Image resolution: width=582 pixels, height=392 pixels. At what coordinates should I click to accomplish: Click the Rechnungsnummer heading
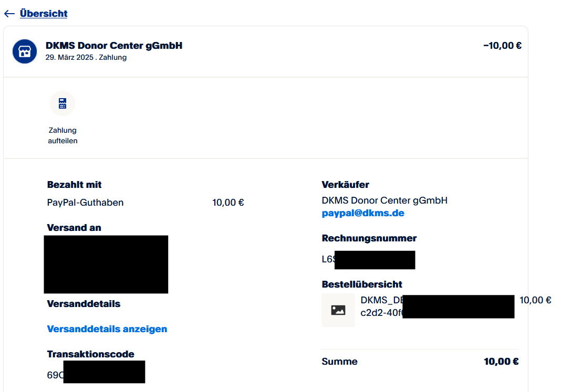pyautogui.click(x=369, y=238)
